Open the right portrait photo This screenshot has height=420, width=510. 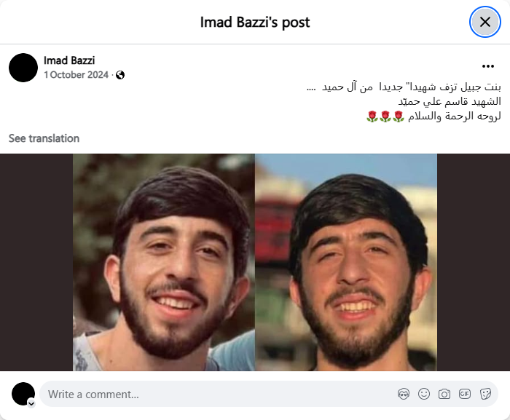[x=346, y=262]
